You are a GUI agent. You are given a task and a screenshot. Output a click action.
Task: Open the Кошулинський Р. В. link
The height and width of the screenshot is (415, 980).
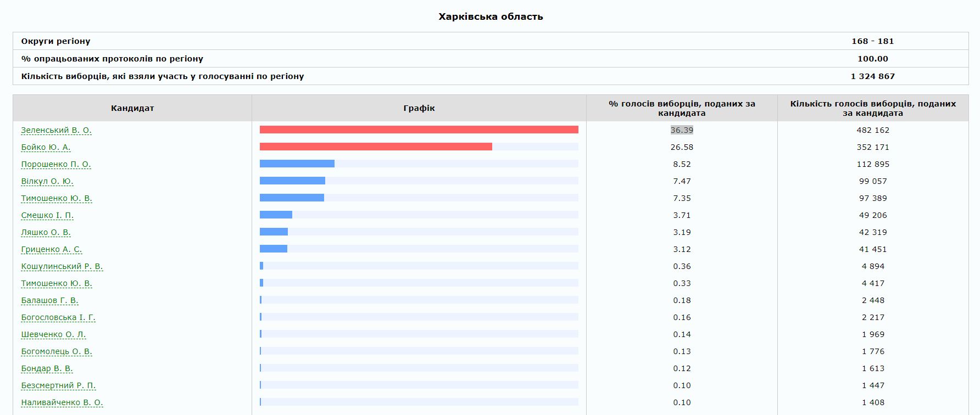point(62,266)
